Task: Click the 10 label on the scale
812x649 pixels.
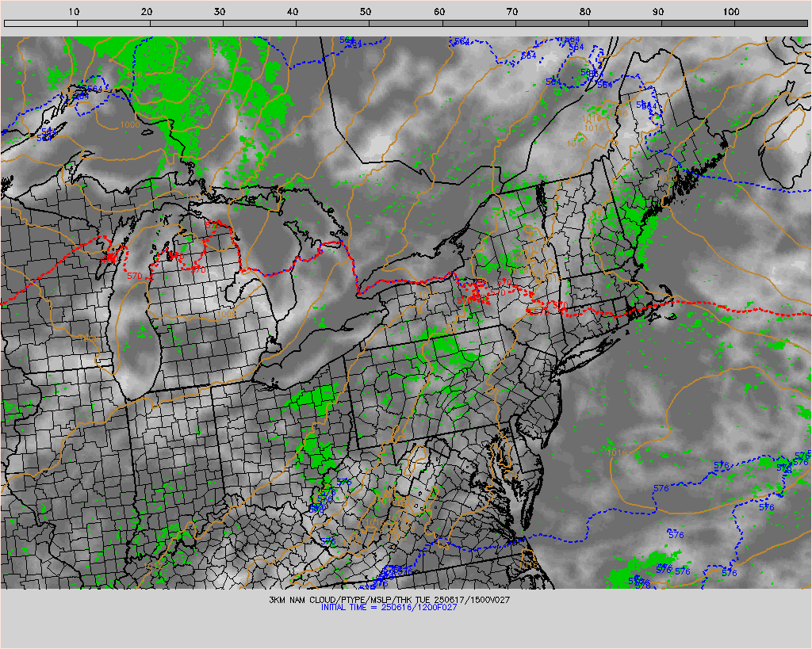Action: 74,12
